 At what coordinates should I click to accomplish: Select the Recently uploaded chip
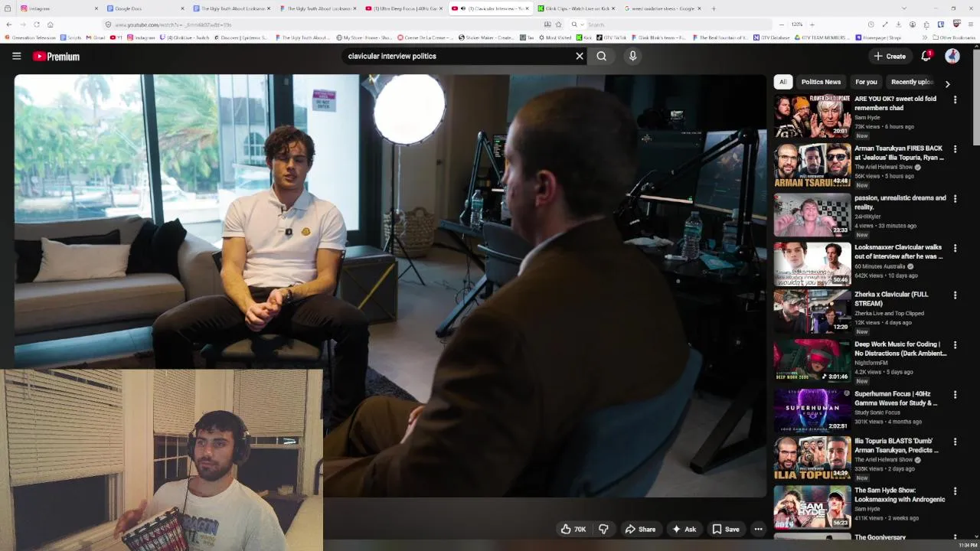pyautogui.click(x=912, y=82)
